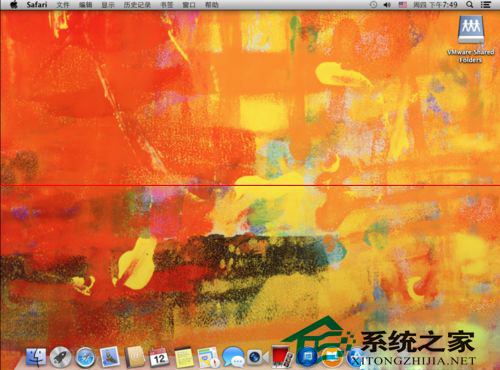500x370 pixels.
Task: Open the 显示 menu
Action: pos(108,5)
